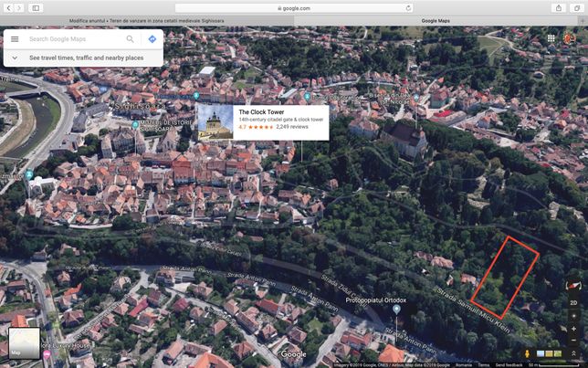This screenshot has width=588, height=368.
Task: Open the Google apps grid
Action: click(551, 38)
